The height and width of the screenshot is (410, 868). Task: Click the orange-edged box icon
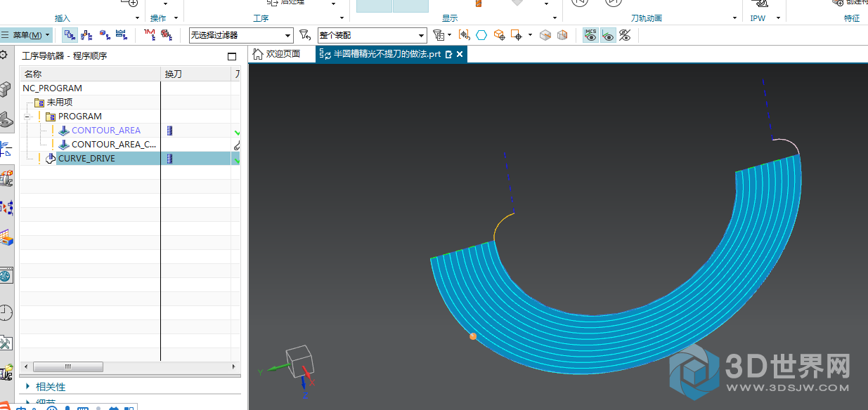562,34
